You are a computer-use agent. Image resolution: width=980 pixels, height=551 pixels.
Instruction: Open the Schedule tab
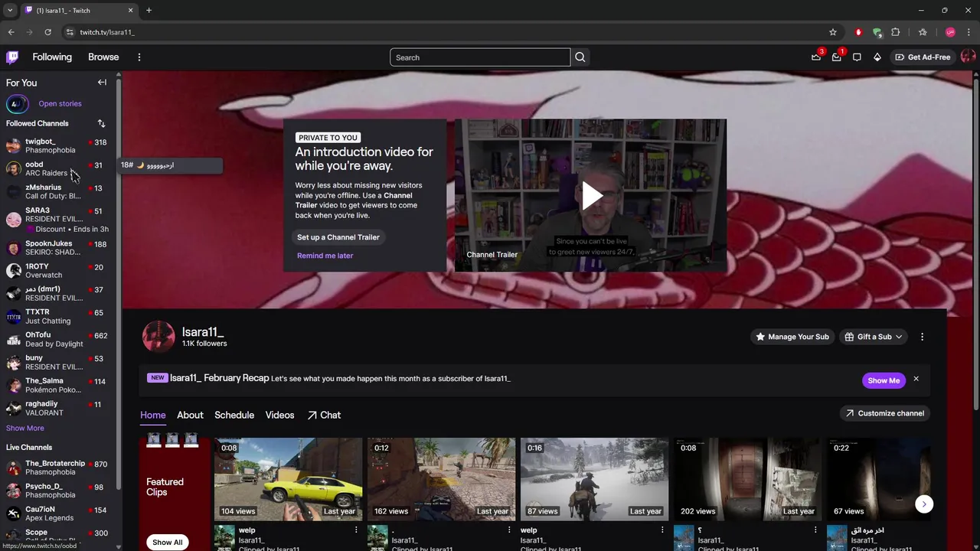pos(234,415)
